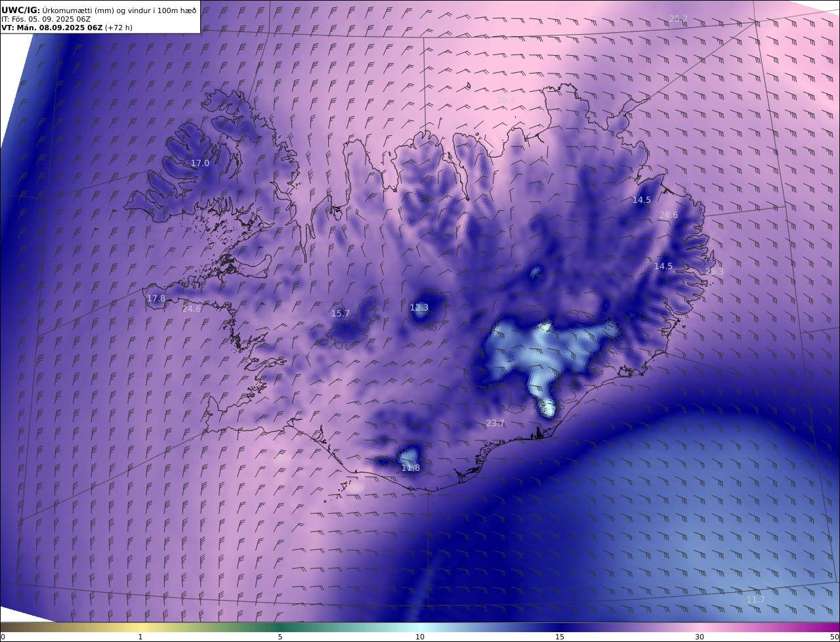Click the 11.8 value label
This screenshot has height=642, width=840.
click(411, 467)
